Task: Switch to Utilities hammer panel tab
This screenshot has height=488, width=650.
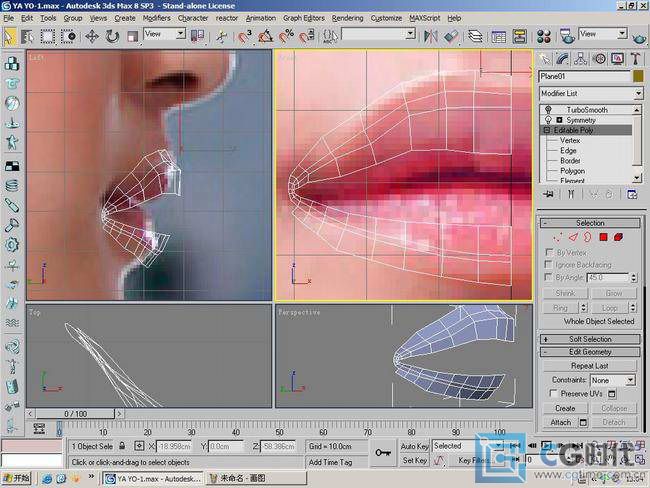Action: (x=636, y=59)
